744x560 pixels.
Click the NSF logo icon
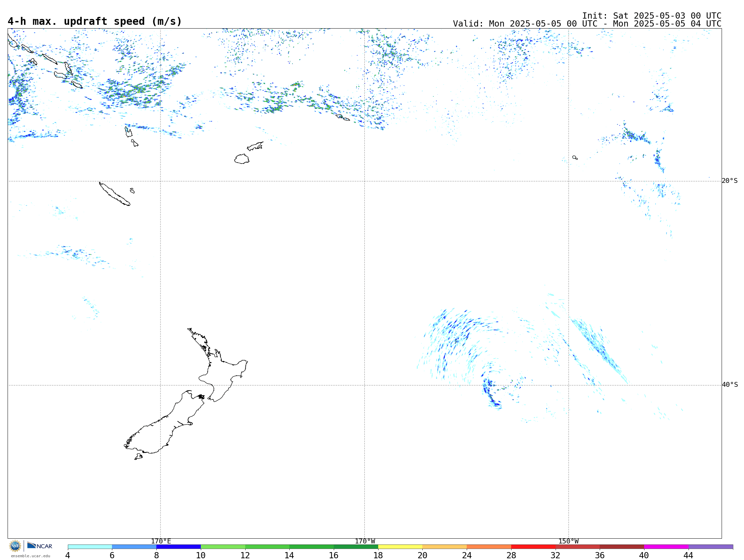[15, 546]
